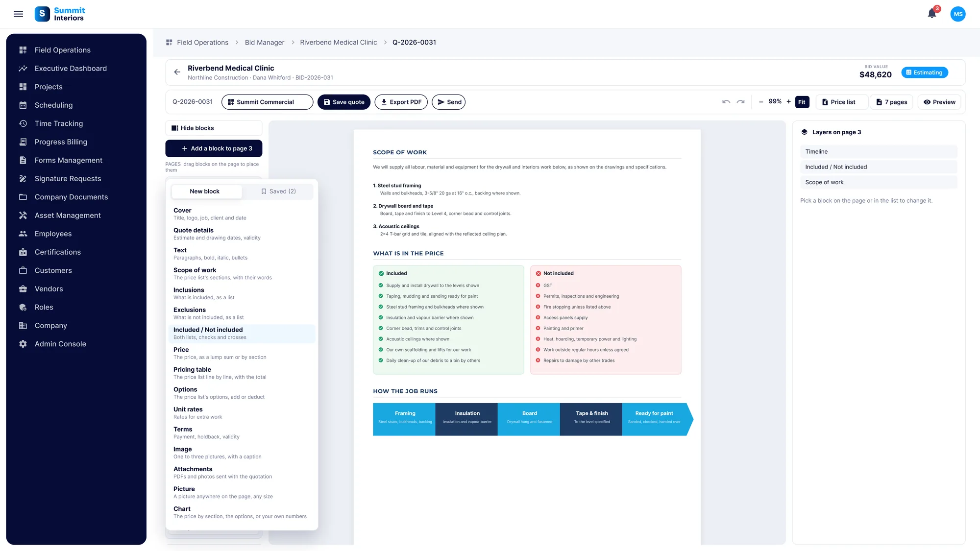Click the Admin Console gear icon

click(23, 344)
